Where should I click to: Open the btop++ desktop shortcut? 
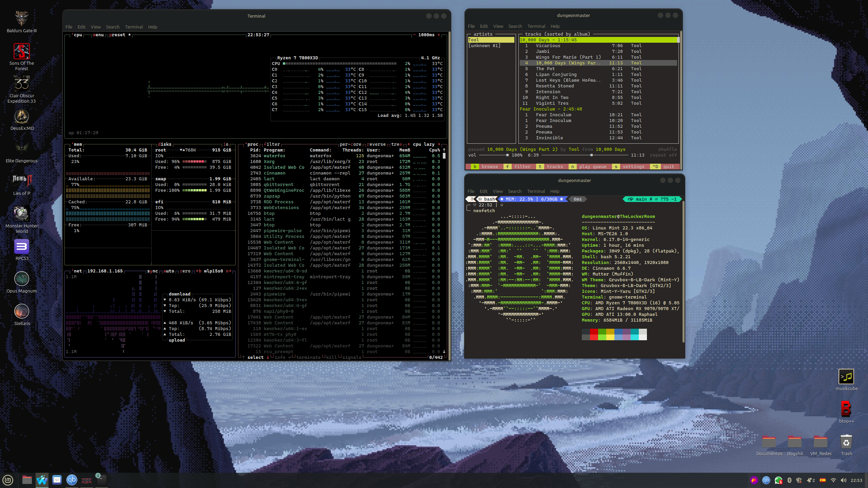click(x=846, y=409)
